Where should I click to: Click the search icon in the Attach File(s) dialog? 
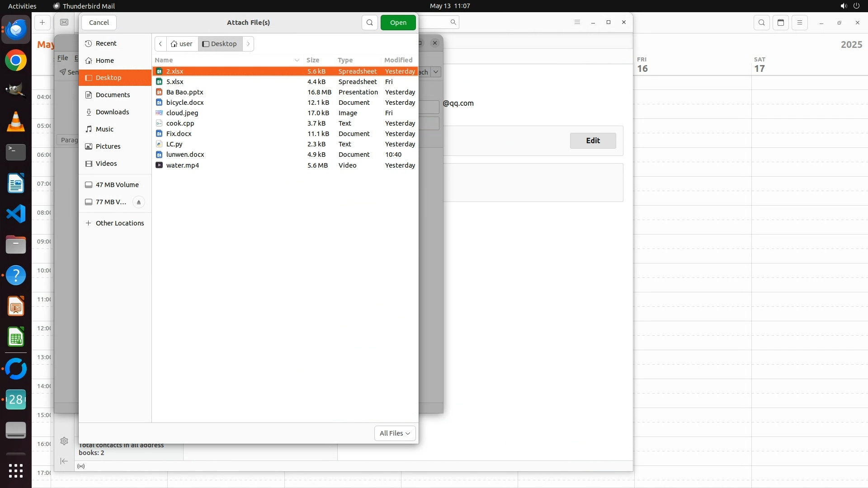click(369, 23)
